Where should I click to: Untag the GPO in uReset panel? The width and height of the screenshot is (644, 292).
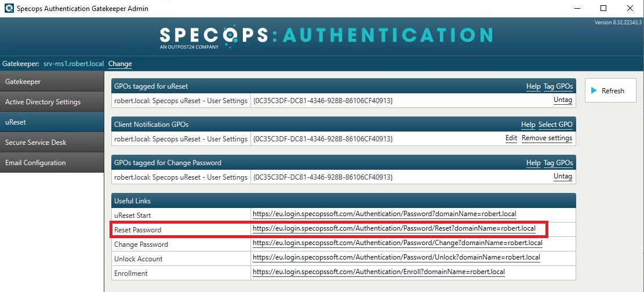(x=563, y=100)
